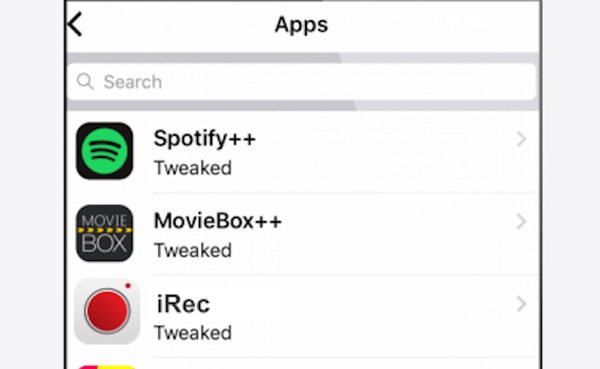
Task: Expand iRec details via its chevron
Action: coord(521,304)
